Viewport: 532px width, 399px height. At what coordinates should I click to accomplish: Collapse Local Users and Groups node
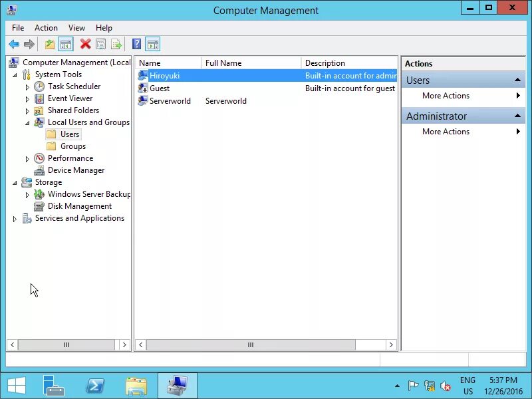(x=27, y=123)
